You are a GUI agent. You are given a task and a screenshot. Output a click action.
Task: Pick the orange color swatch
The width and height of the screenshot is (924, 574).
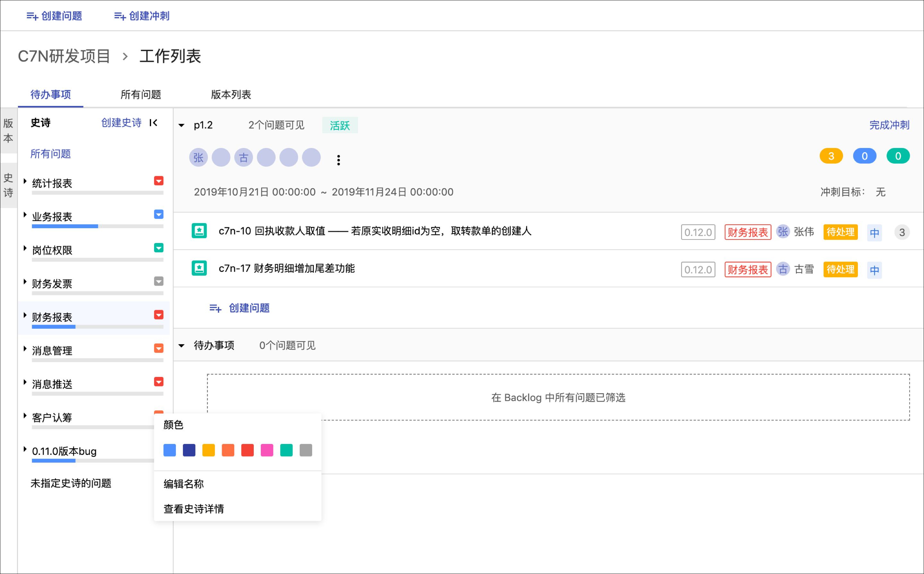pyautogui.click(x=228, y=450)
